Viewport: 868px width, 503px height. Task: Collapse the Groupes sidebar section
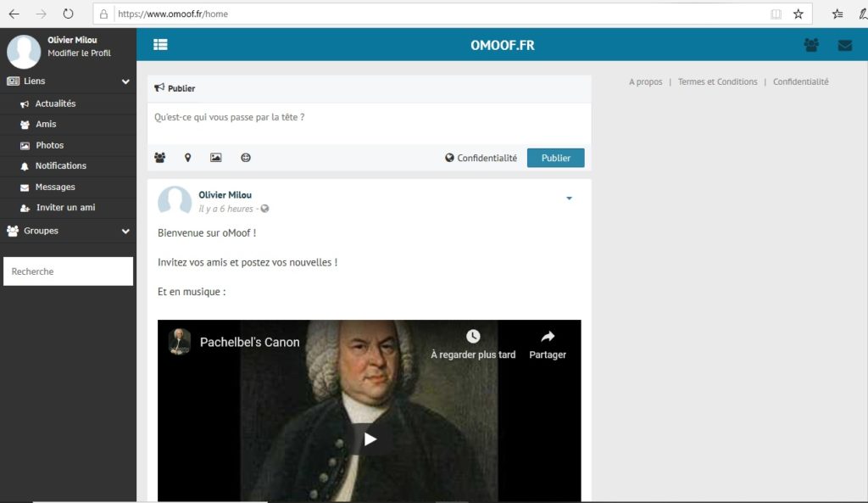click(x=125, y=231)
